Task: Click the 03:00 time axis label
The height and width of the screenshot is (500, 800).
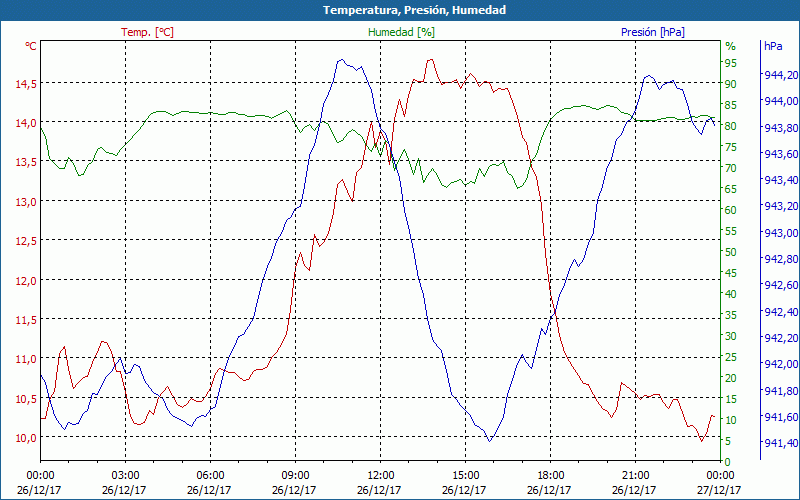Action: 126,476
